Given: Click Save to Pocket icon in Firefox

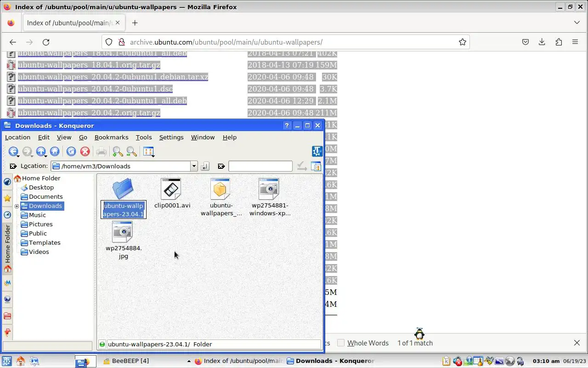Looking at the screenshot, I should coord(526,42).
